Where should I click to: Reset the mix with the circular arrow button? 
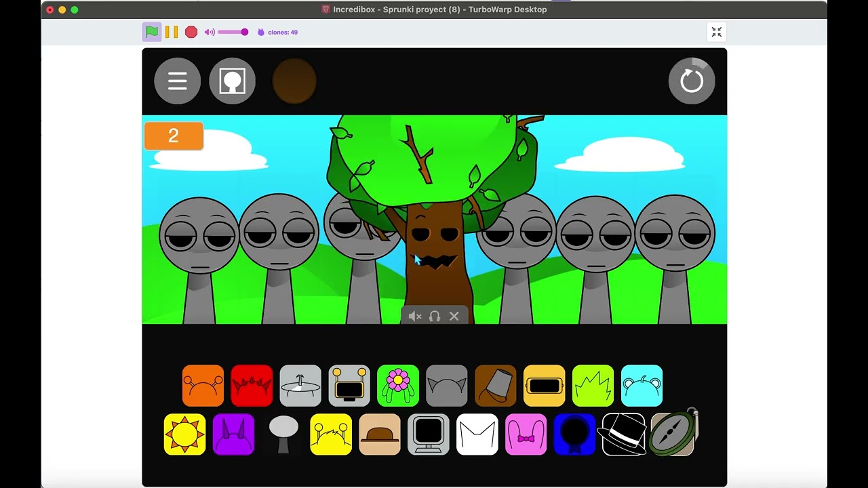(692, 81)
